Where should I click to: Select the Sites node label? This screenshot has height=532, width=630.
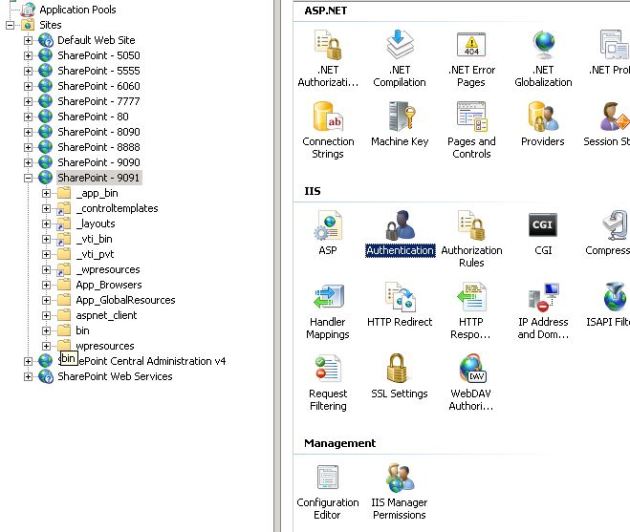coord(50,25)
